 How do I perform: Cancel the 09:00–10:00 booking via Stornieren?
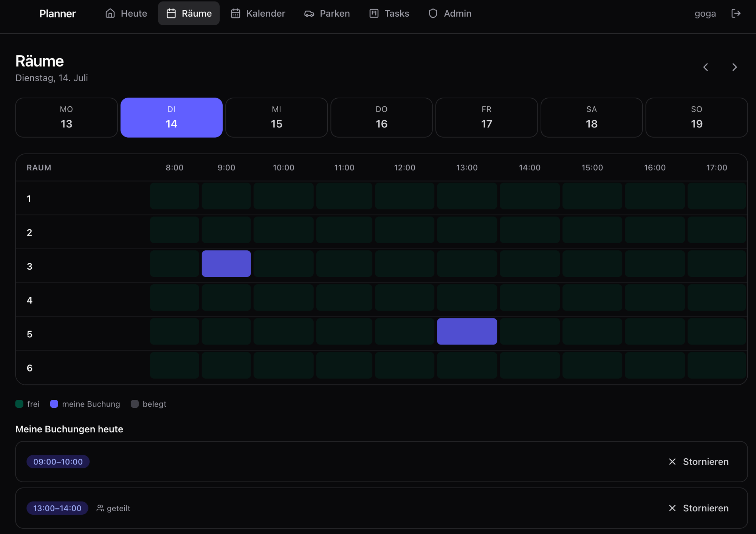click(698, 462)
